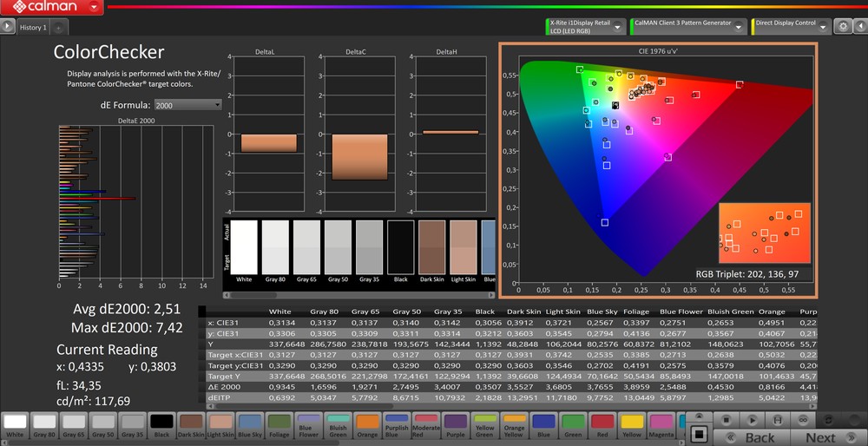Open the X-Rite i1Display meter dropdown
Image resolution: width=868 pixels, height=446 pixels.
(618, 27)
